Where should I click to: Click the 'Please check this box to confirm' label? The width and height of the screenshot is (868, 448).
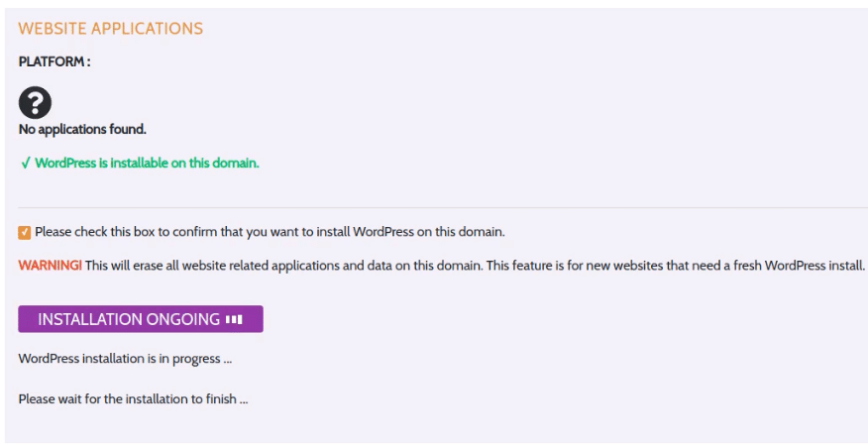271,232
